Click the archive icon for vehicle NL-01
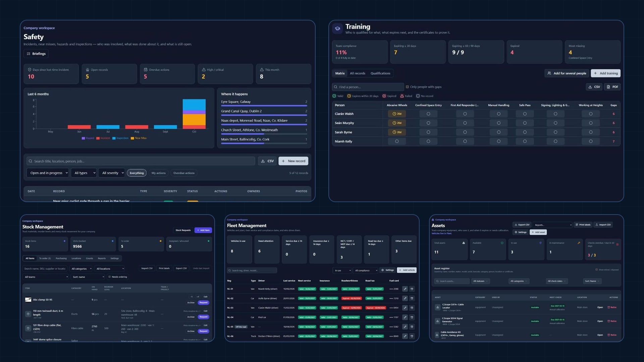 click(x=412, y=289)
